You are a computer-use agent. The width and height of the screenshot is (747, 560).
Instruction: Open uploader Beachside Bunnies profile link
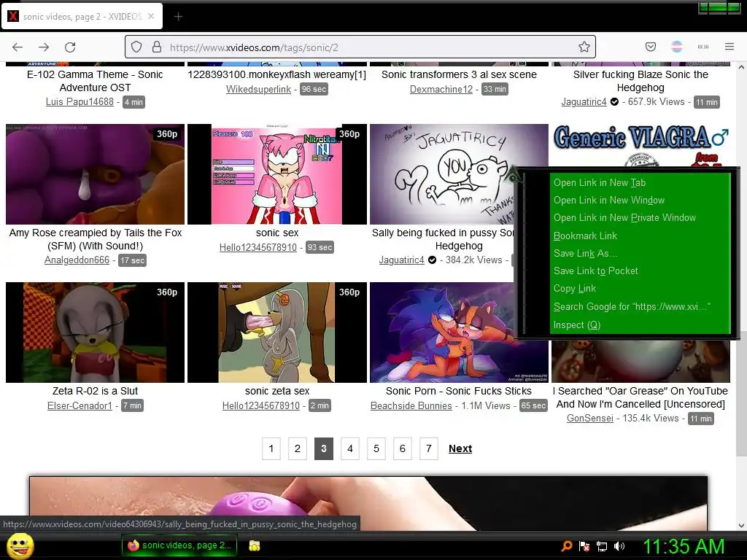pos(411,405)
